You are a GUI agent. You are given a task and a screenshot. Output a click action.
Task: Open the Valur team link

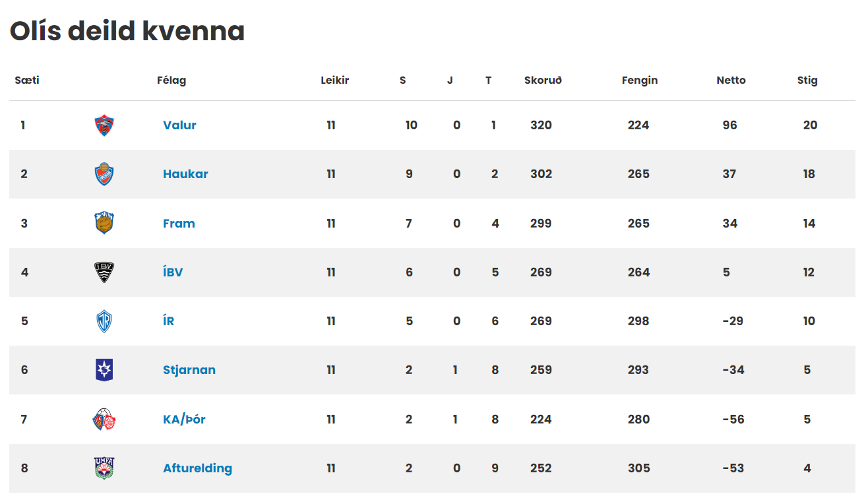[x=179, y=125]
